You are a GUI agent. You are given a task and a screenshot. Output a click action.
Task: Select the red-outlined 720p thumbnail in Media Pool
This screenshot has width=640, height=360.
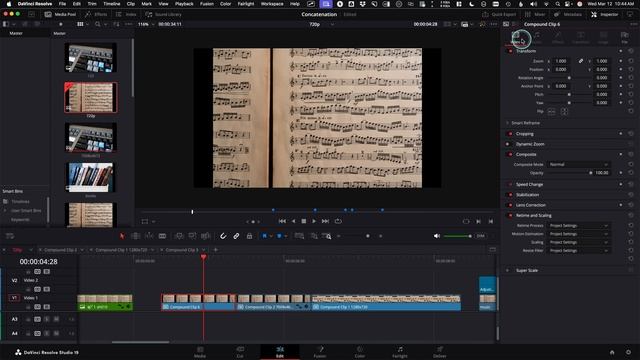[91, 98]
